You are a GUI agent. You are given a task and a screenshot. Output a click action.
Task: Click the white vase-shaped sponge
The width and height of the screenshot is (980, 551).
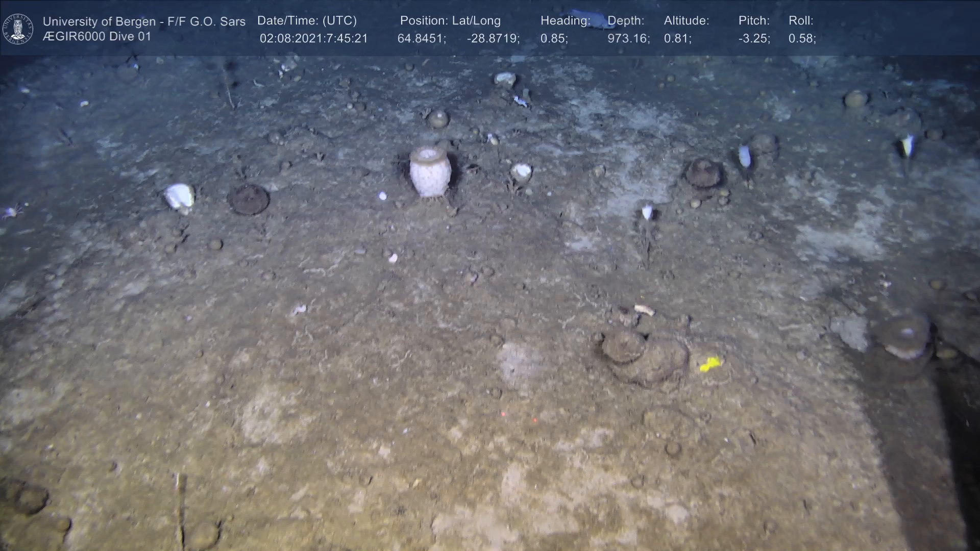[x=430, y=172]
